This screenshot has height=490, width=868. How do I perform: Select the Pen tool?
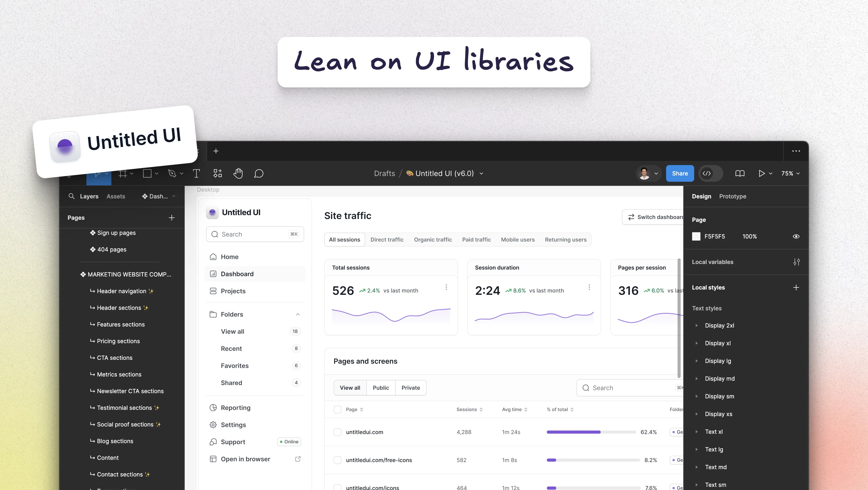pyautogui.click(x=172, y=173)
